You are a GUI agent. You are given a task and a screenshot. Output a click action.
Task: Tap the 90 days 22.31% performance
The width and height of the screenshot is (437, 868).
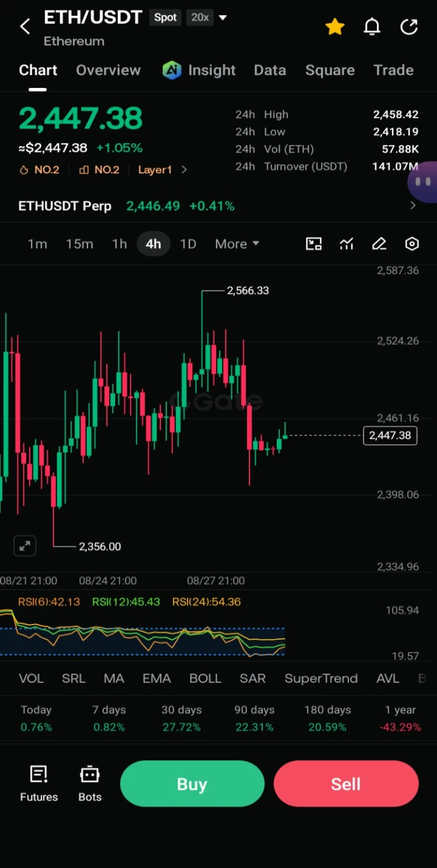tap(255, 718)
